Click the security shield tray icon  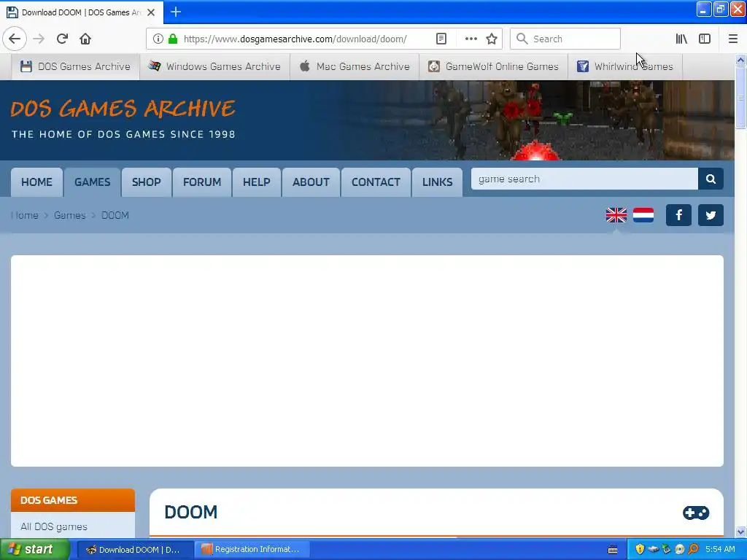point(640,550)
